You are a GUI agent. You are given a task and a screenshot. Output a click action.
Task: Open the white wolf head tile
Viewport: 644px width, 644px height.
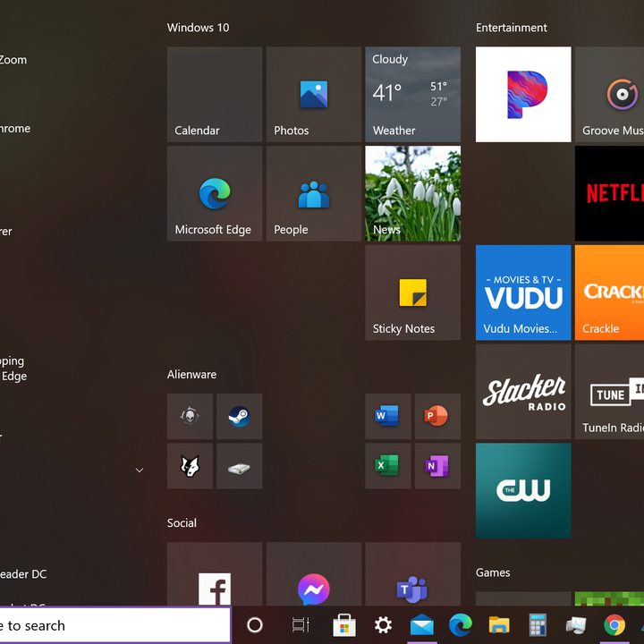pos(190,466)
